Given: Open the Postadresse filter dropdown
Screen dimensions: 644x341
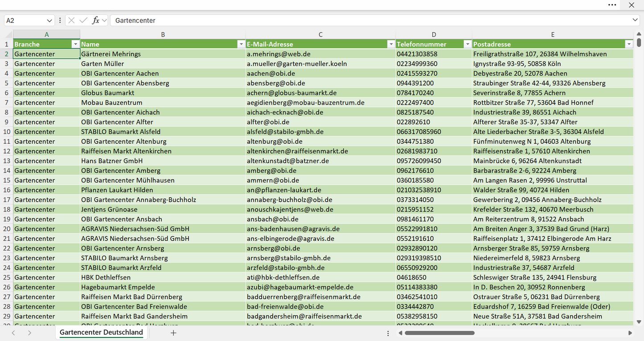Looking at the screenshot, I should 629,44.
